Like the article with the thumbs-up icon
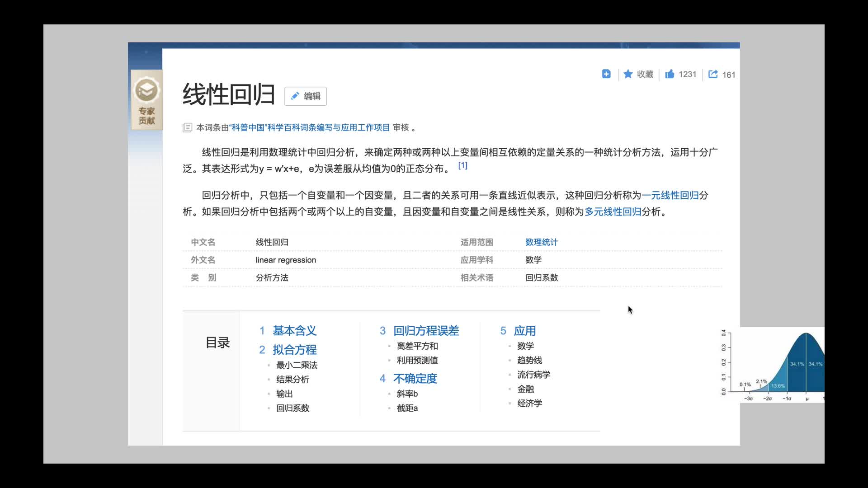Viewport: 868px width, 488px height. (x=670, y=74)
